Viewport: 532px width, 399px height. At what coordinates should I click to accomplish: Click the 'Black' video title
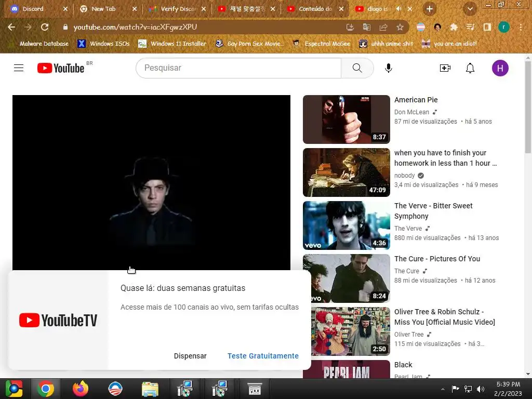[403, 365]
